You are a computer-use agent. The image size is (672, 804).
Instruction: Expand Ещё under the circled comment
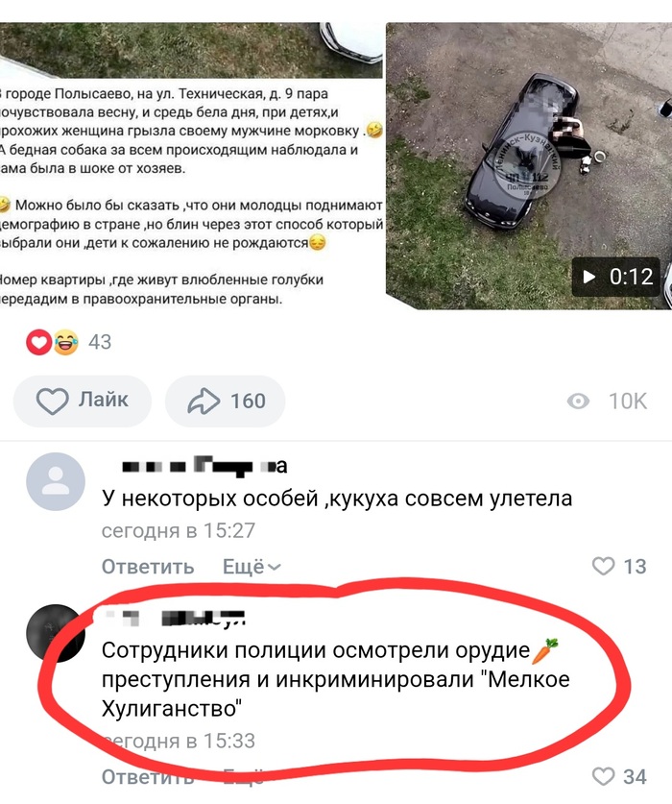244,777
